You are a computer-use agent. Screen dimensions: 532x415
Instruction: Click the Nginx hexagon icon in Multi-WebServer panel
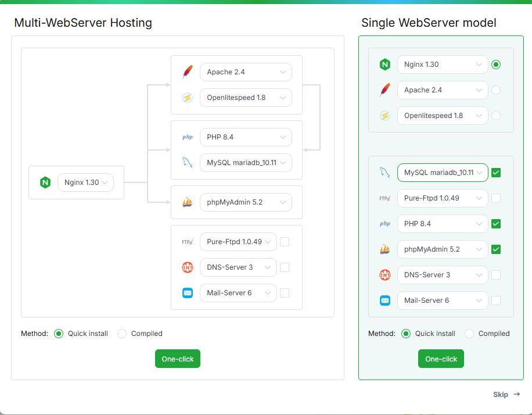(x=45, y=183)
